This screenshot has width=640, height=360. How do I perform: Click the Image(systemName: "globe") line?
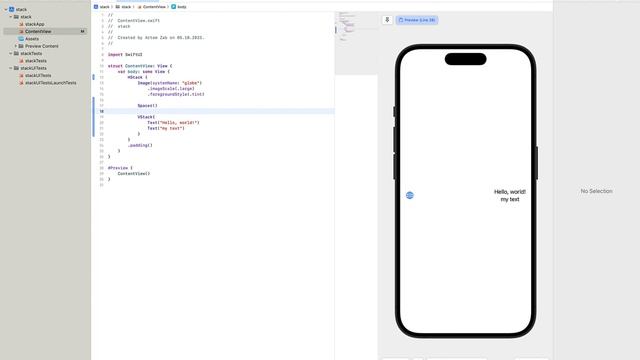[169, 83]
